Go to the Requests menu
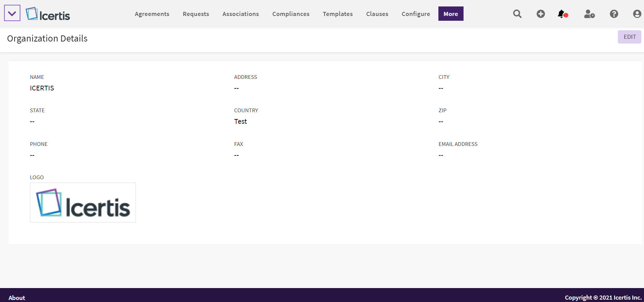This screenshot has height=302, width=644. [196, 14]
